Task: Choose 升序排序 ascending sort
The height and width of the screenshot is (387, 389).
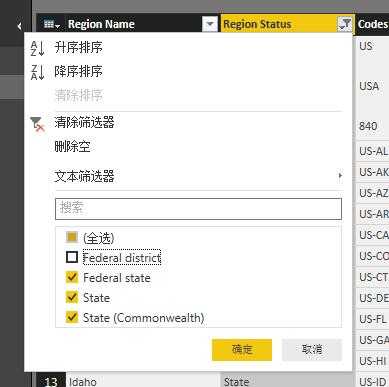Action: click(x=78, y=47)
